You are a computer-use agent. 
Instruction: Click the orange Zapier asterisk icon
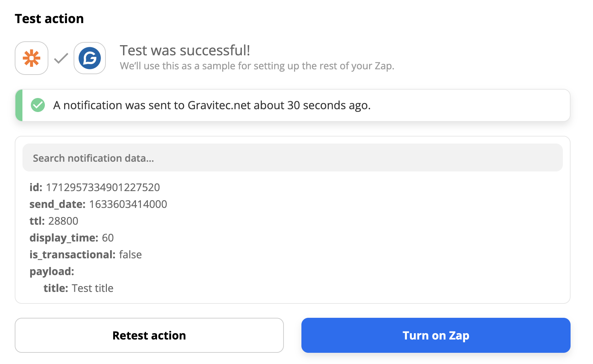(32, 58)
